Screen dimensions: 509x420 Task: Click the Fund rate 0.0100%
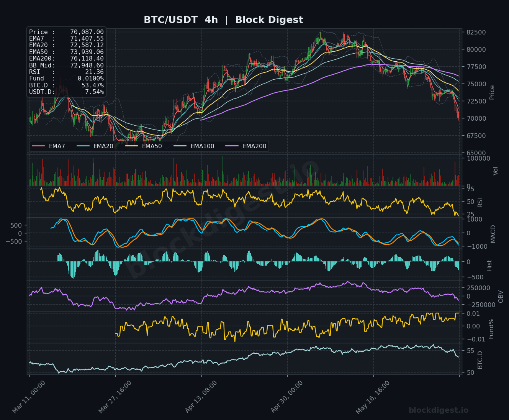90,79
